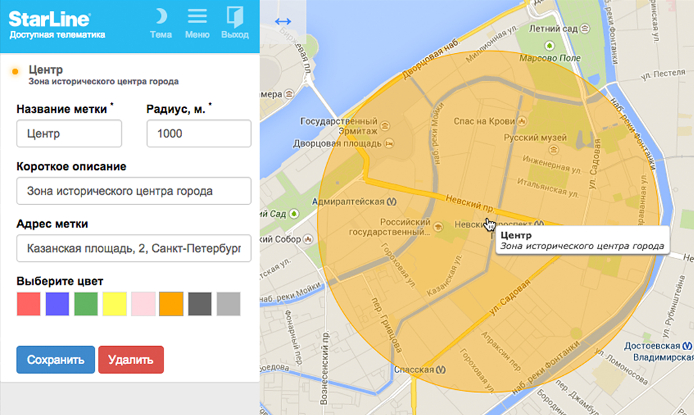Image resolution: width=694 pixels, height=415 pixels.
Task: Select the dark gray color swatch
Action: (200, 304)
